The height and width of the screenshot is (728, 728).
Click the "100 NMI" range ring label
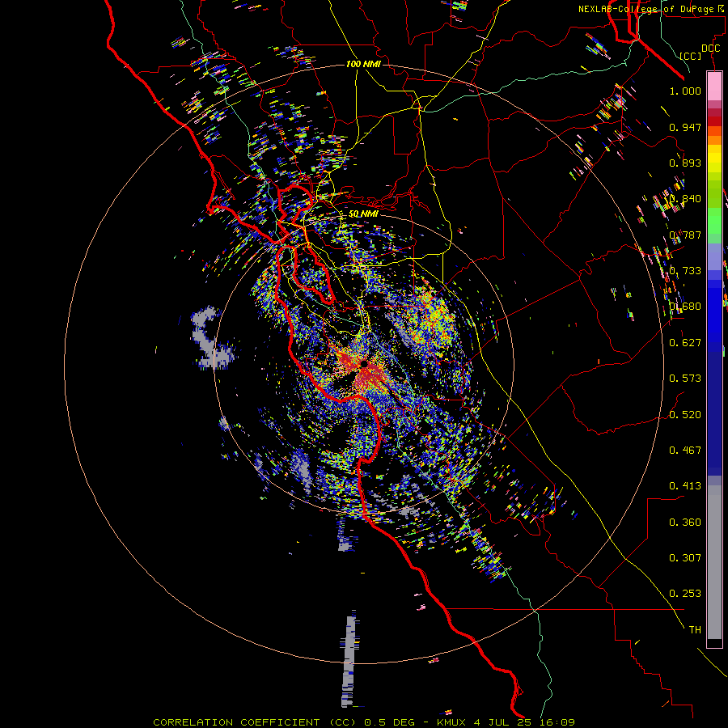pyautogui.click(x=363, y=64)
